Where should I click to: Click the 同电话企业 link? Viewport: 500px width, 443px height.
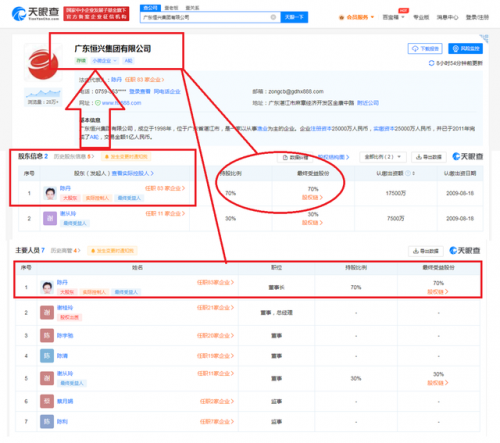point(167,91)
